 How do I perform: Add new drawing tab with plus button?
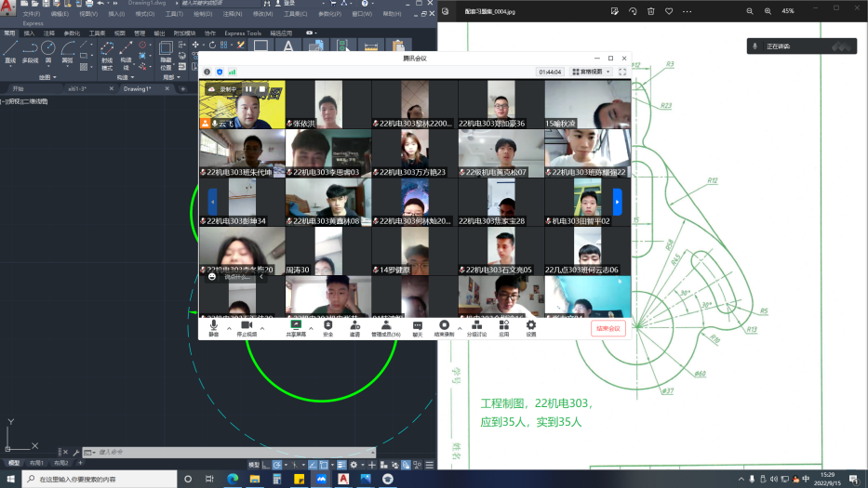point(182,88)
